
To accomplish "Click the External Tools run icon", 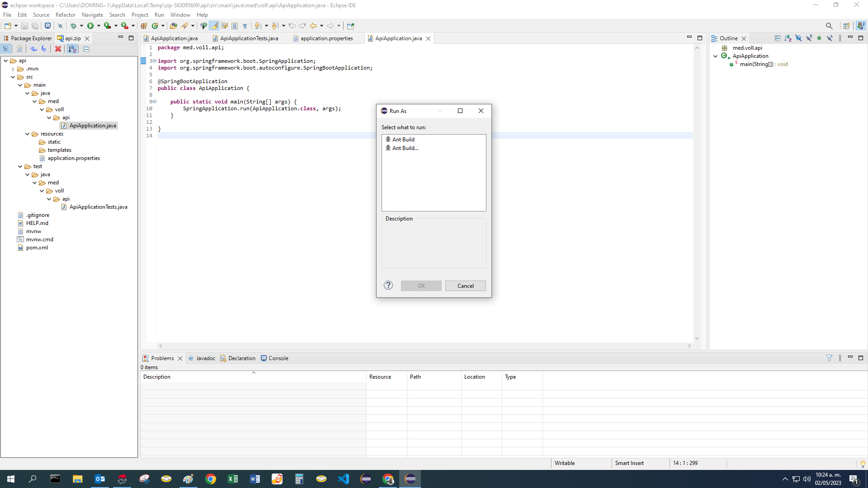I will coord(124,26).
